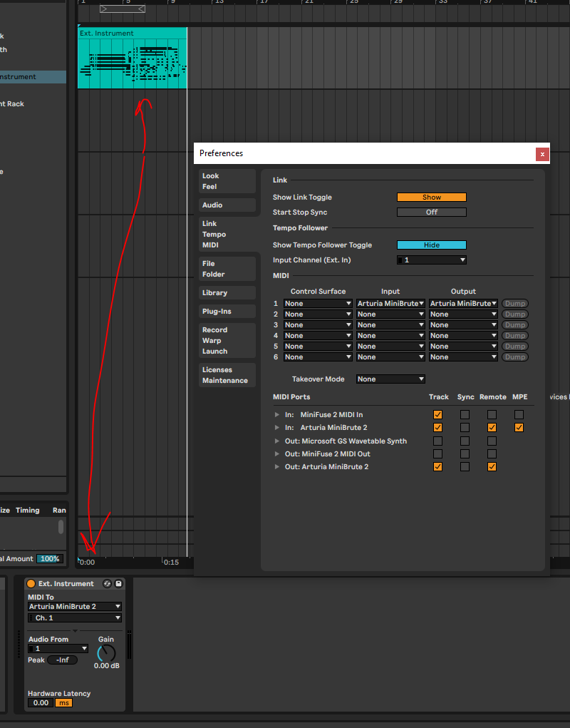The image size is (570, 728).
Task: Reset the Peak -Inf indicator
Action: (63, 660)
